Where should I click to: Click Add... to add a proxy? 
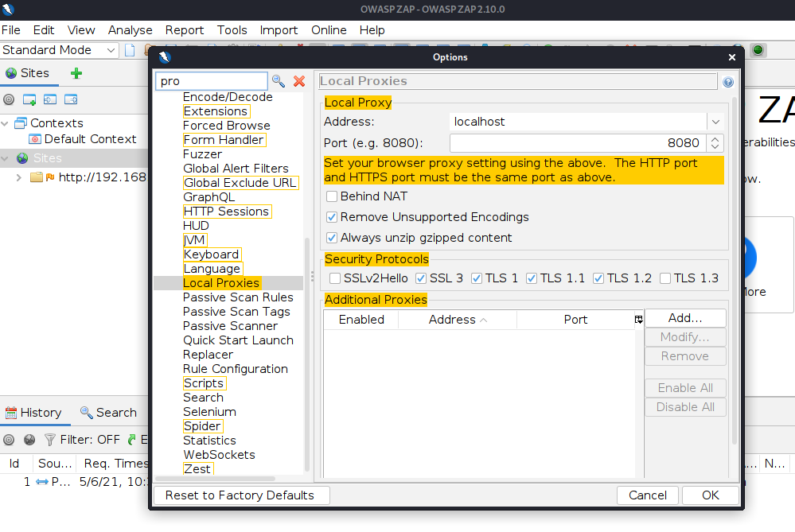pos(685,318)
